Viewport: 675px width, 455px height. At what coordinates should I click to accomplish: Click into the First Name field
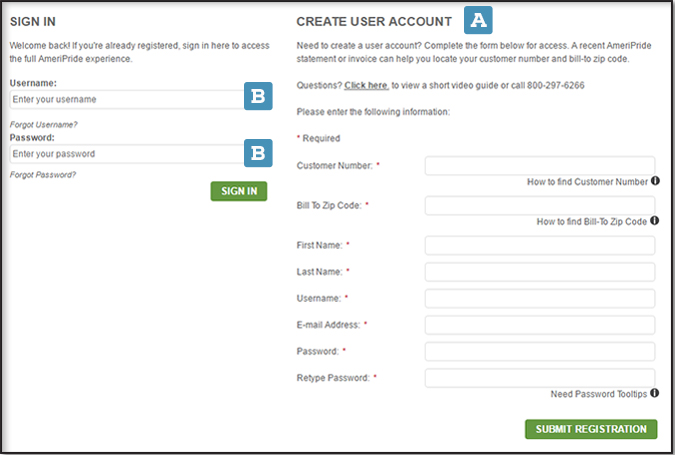point(539,245)
